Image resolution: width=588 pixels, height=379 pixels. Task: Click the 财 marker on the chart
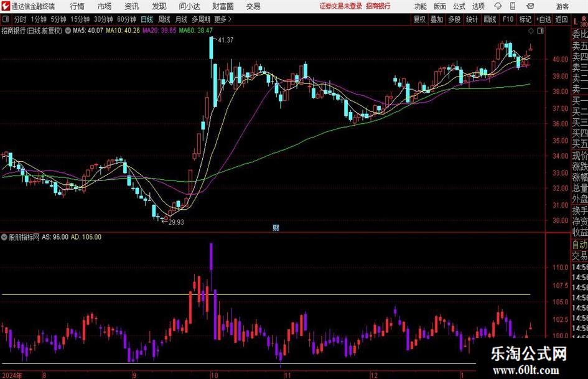pyautogui.click(x=276, y=228)
